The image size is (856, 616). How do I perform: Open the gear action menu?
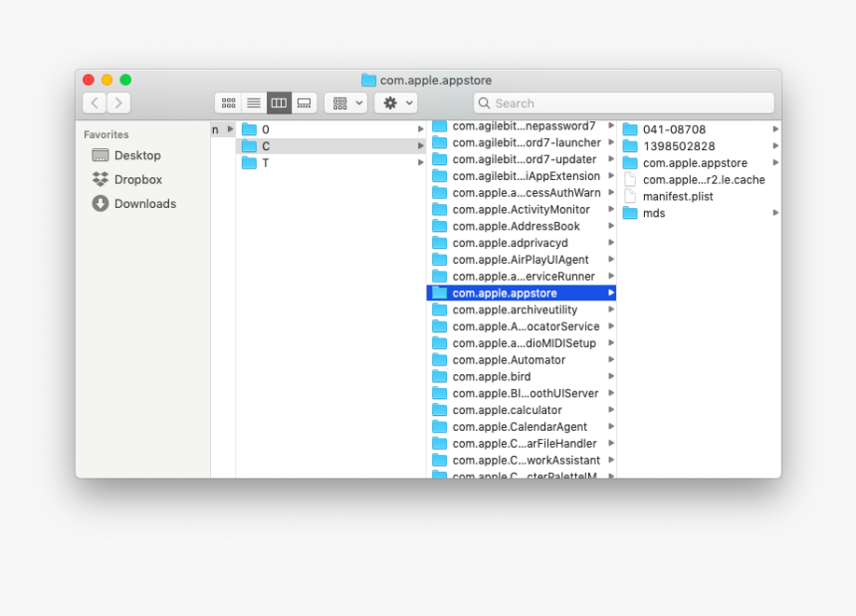[396, 103]
